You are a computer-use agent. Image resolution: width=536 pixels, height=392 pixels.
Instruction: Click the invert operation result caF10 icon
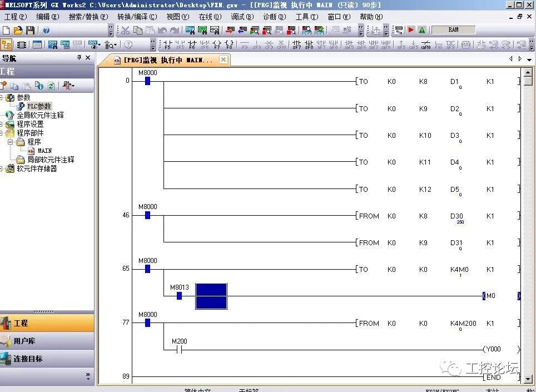[426, 45]
